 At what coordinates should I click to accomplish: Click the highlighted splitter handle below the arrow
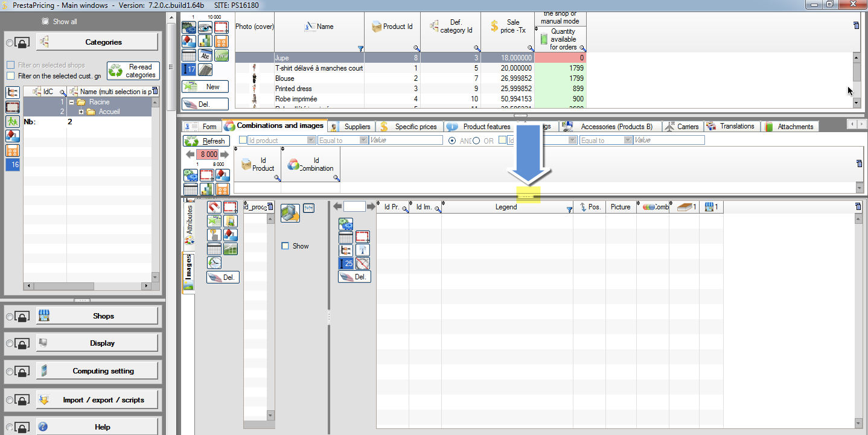click(x=526, y=195)
